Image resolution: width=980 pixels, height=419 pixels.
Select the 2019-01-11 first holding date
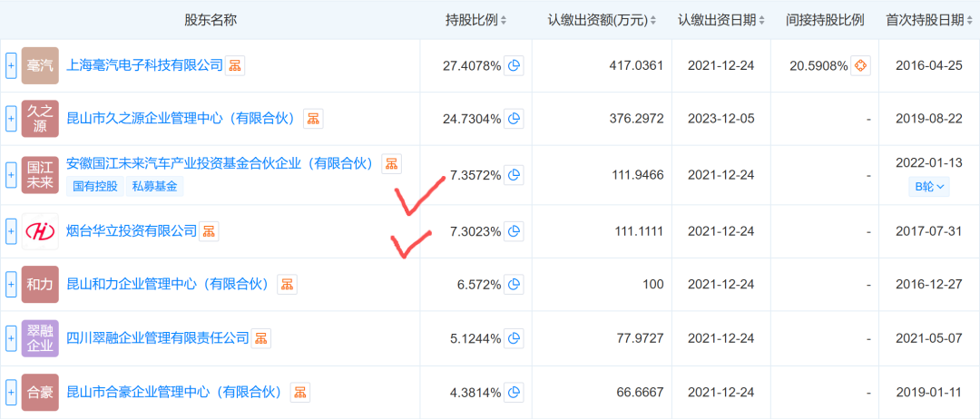[x=929, y=393]
